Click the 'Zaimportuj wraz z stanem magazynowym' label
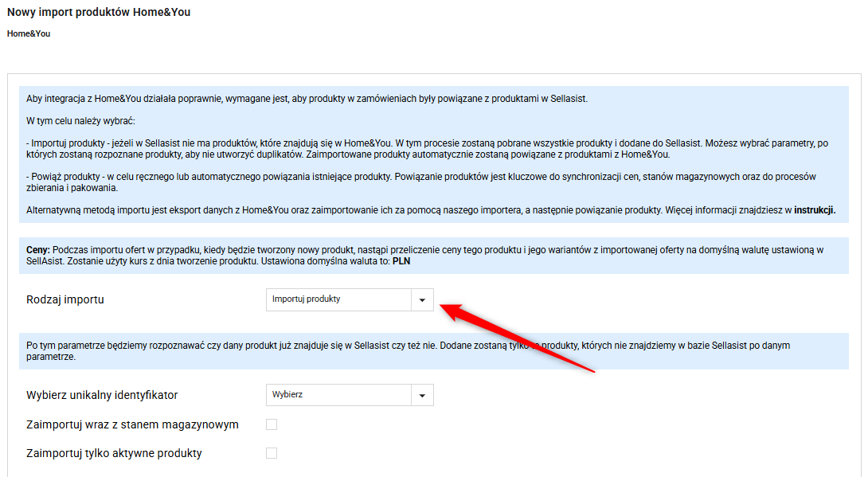This screenshot has width=868, height=477. (132, 424)
